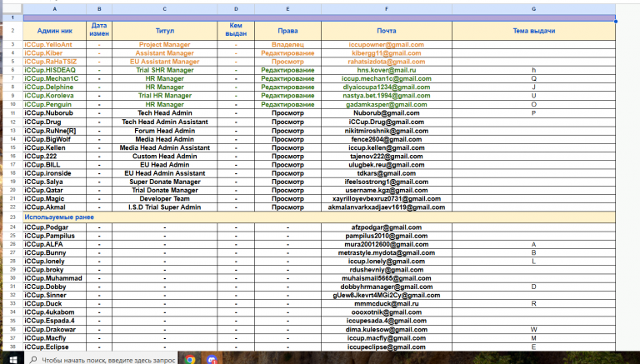
Task: Select the 'Custom Head Admin' cell
Action: click(164, 157)
